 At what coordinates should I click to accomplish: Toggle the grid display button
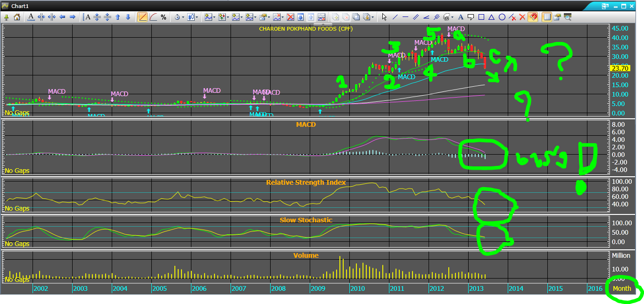point(547,17)
